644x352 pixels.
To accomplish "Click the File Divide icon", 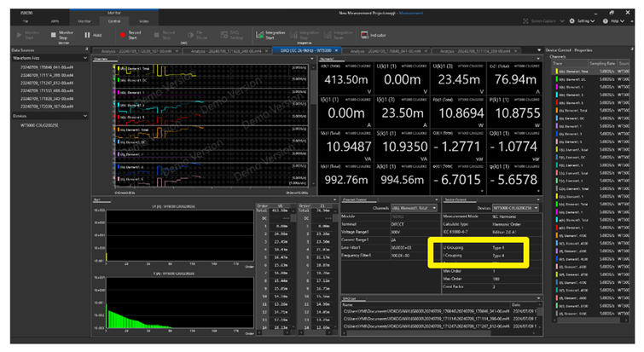I will (190, 35).
